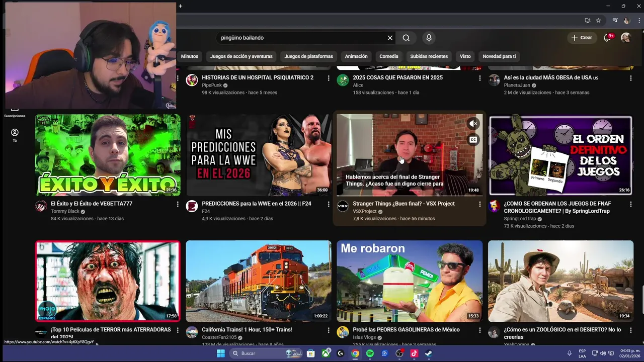Open title ¿COMO SE ORDENAN LOS JUEGOS DE FNAF
644x362 pixels.
pos(557,207)
